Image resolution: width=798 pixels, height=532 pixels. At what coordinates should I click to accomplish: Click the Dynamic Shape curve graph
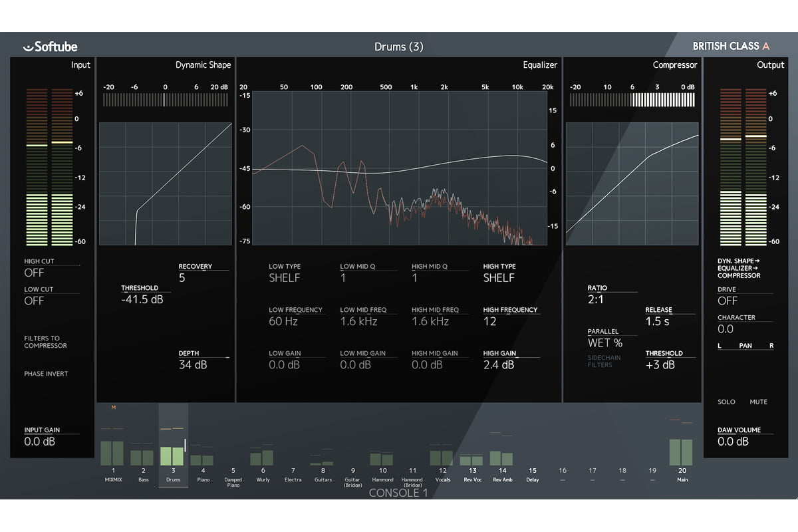pos(166,184)
